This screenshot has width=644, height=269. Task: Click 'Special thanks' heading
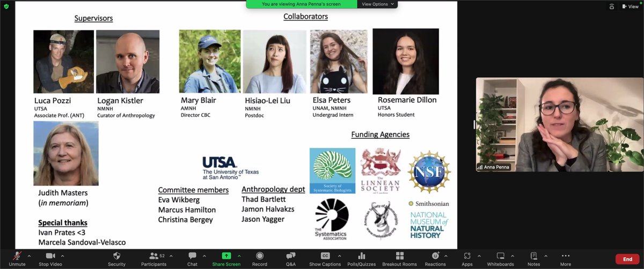63,223
